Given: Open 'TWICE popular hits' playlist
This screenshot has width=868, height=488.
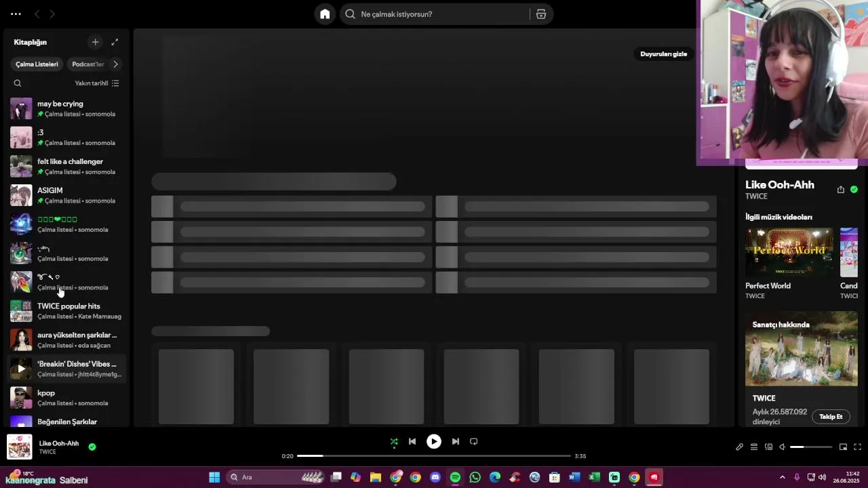Looking at the screenshot, I should [66, 311].
